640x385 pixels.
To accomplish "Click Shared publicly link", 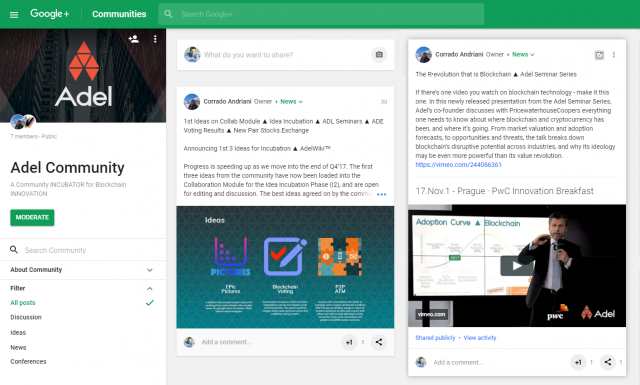I will 435,338.
